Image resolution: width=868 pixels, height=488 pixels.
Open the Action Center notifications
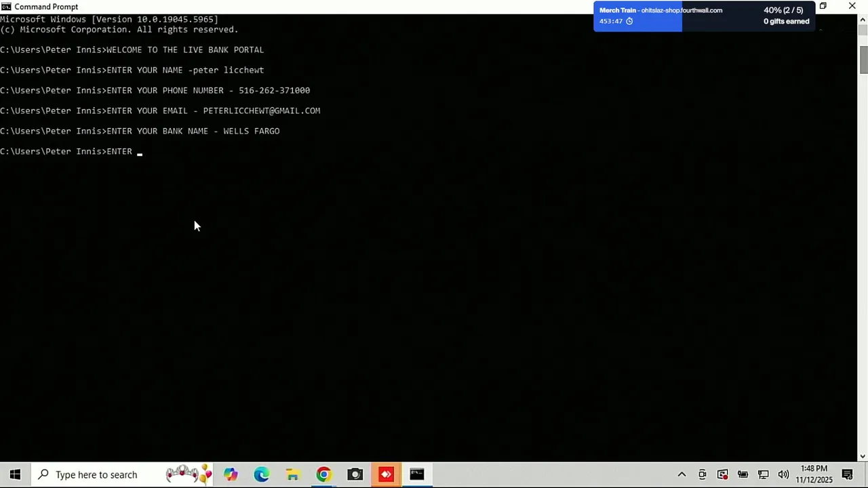(847, 474)
